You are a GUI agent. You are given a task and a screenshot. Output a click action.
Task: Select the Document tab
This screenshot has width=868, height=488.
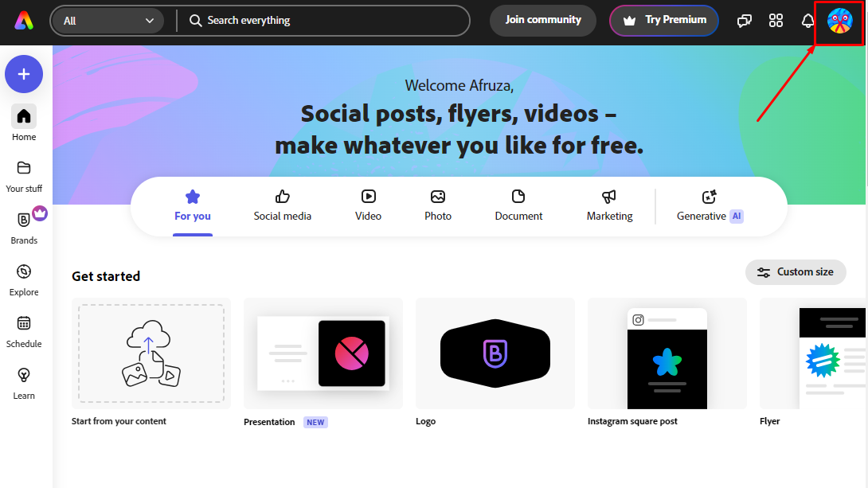[x=518, y=206]
